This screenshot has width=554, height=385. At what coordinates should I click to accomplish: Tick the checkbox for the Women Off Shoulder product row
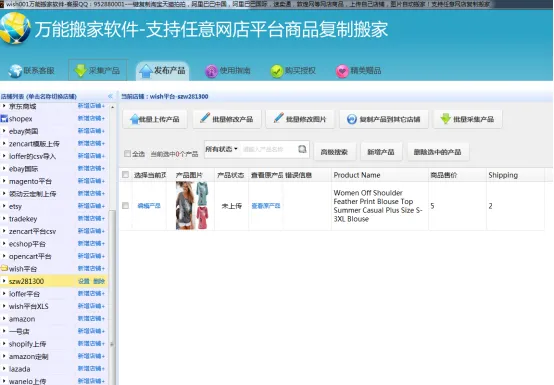125,206
